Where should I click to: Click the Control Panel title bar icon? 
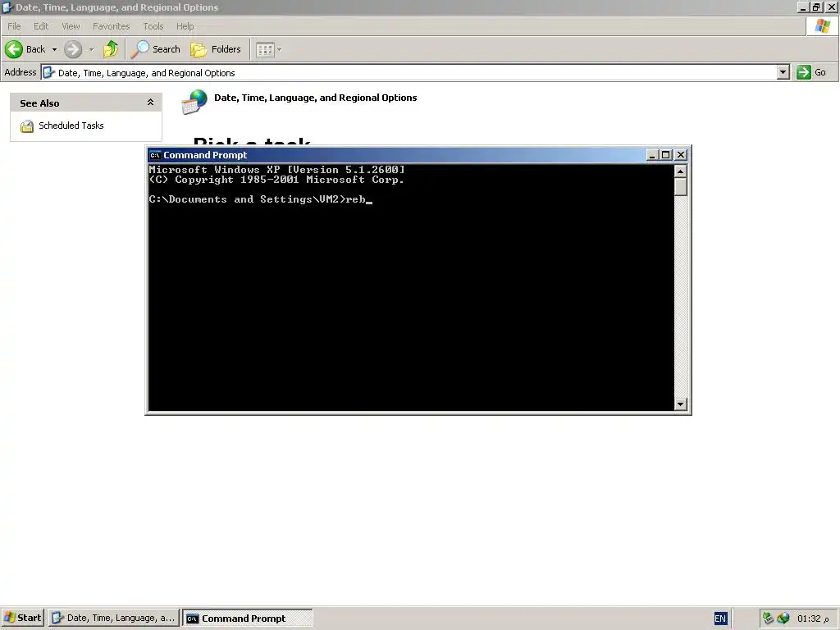click(7, 7)
